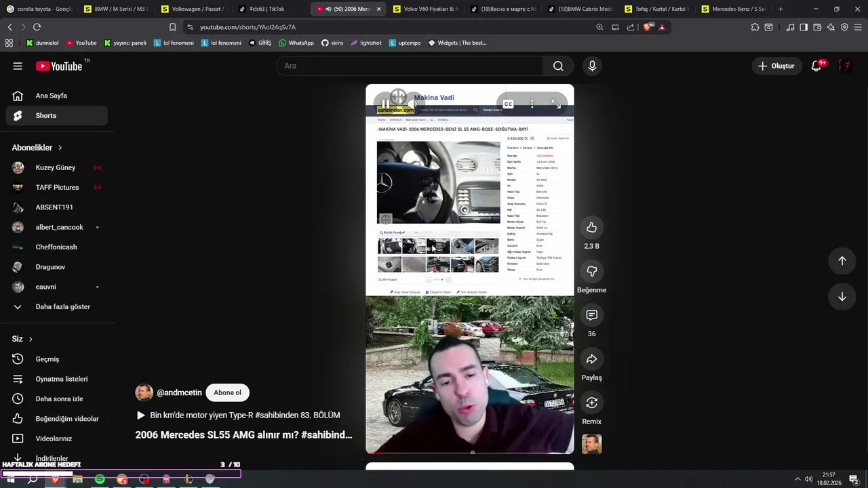Like the short with thumbs up
This screenshot has height=488, width=868.
pyautogui.click(x=591, y=227)
